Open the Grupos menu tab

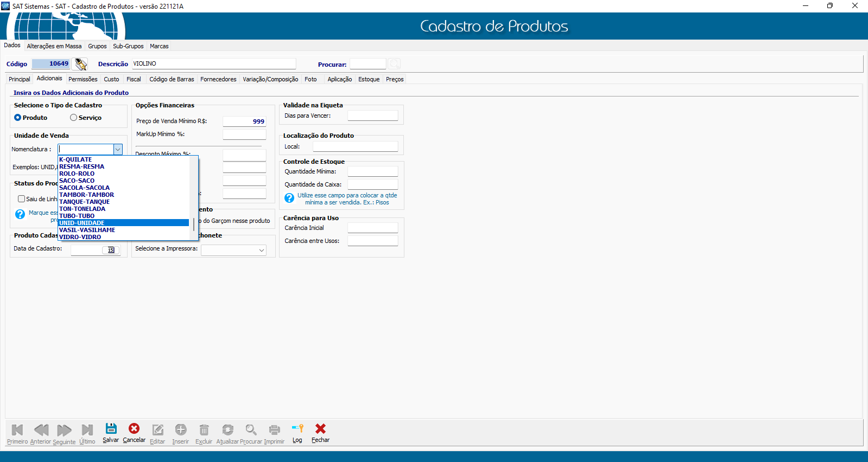pos(97,46)
